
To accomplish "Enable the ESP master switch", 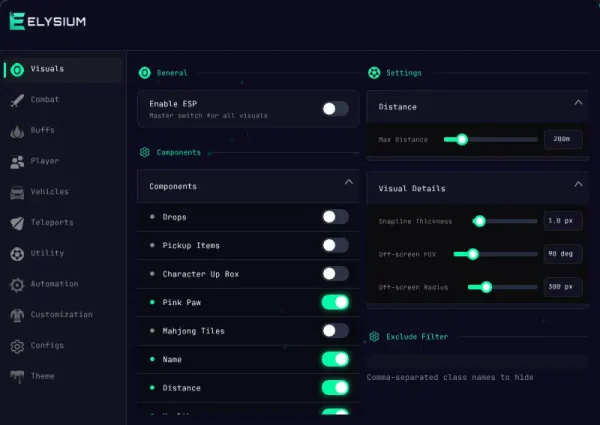I will pyautogui.click(x=335, y=109).
